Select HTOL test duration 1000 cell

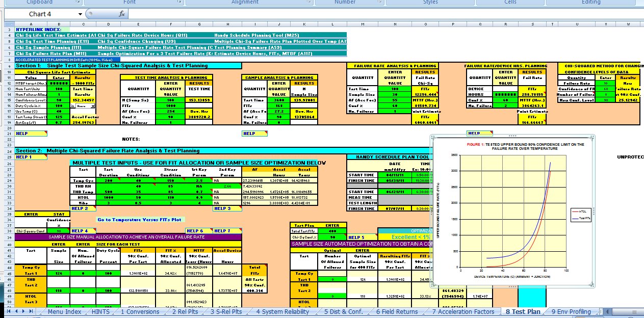click(108, 197)
